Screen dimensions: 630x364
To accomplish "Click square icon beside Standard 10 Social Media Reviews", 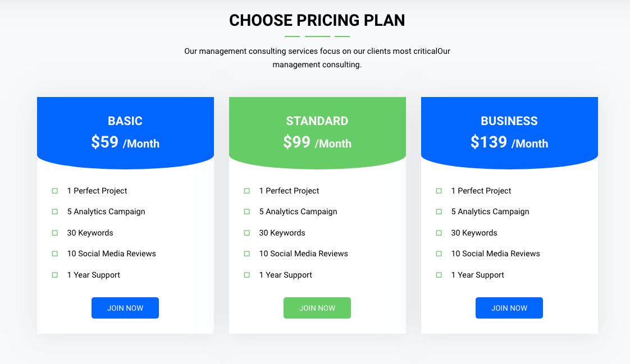I will [246, 254].
